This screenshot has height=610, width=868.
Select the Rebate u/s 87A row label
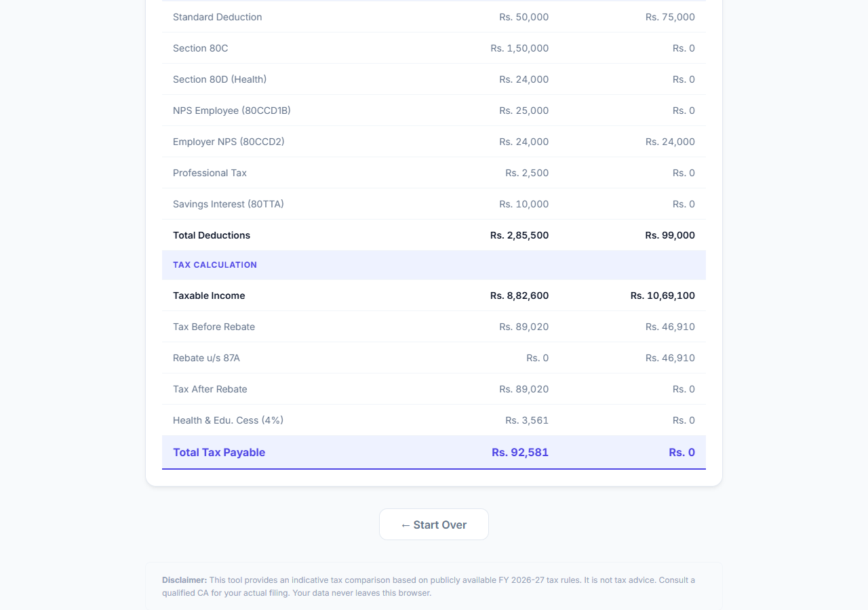(x=206, y=358)
